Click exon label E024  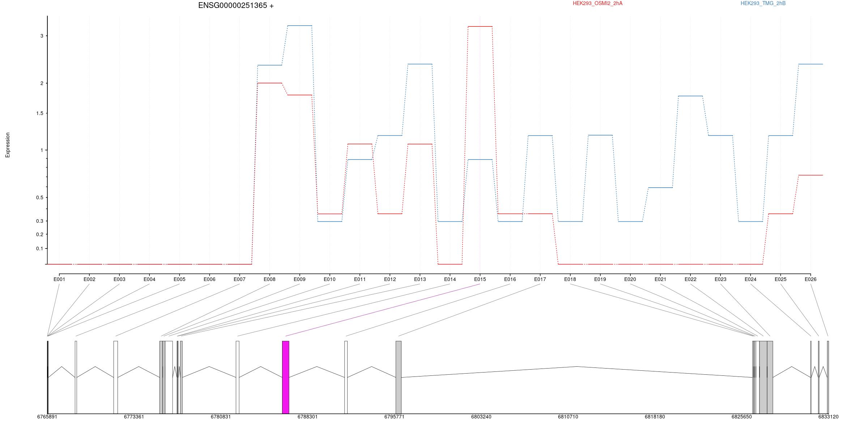[x=750, y=279]
